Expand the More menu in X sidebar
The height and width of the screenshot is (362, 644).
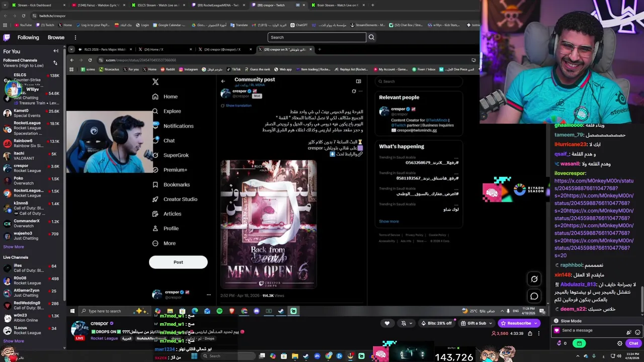tap(164, 243)
